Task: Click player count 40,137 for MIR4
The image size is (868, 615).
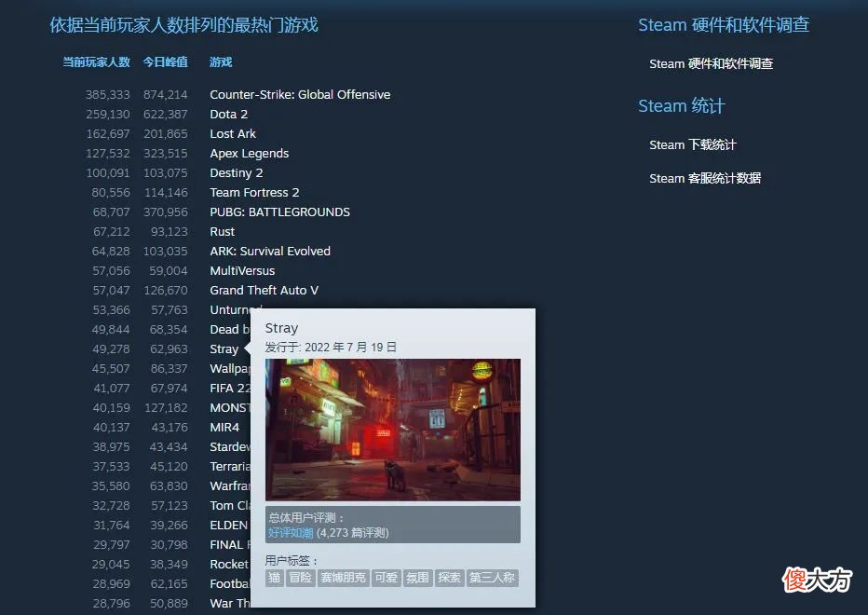Action: [x=111, y=427]
